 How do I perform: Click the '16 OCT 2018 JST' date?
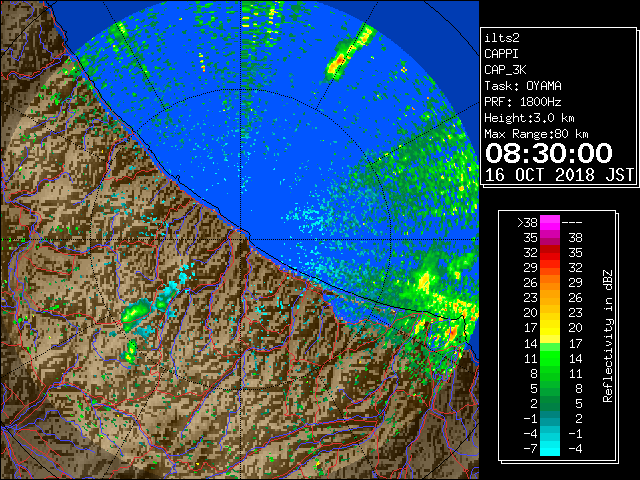[559, 175]
